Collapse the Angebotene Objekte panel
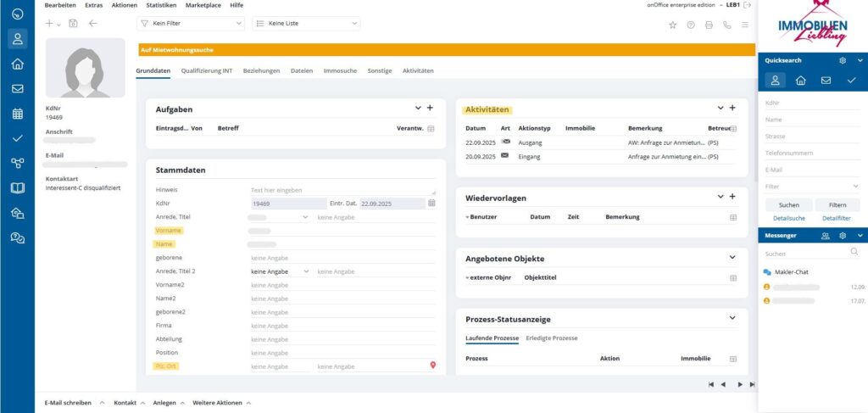Image resolution: width=868 pixels, height=413 pixels. [732, 258]
